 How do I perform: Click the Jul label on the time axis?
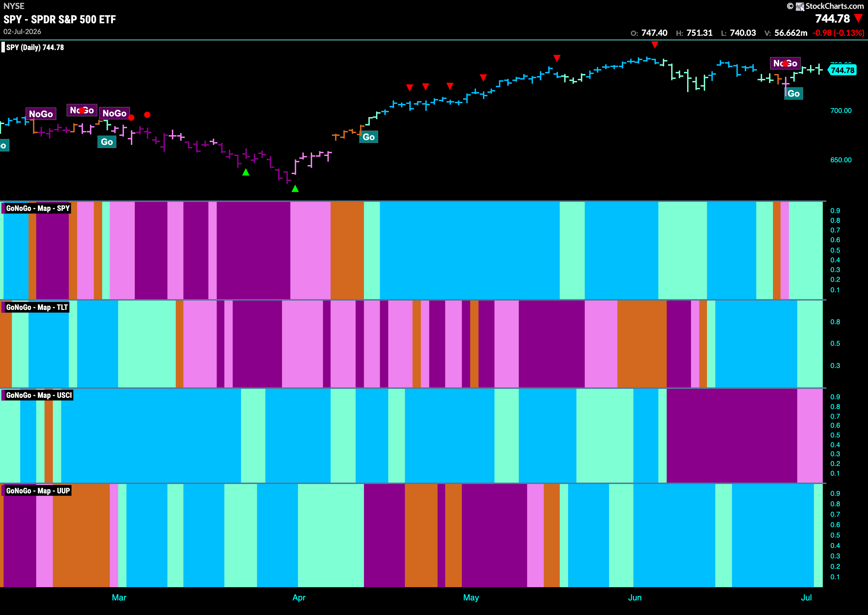tap(806, 598)
